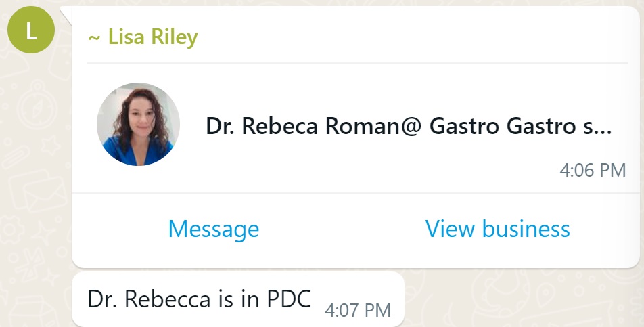This screenshot has height=327, width=644.
Task: Click the 4:06 PM timestamp
Action: click(593, 170)
